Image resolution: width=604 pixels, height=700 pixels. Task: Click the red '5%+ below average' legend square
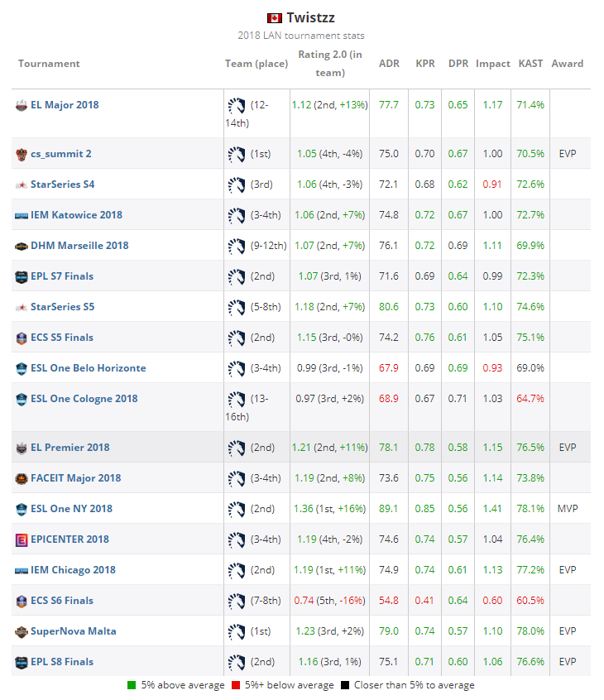236,685
